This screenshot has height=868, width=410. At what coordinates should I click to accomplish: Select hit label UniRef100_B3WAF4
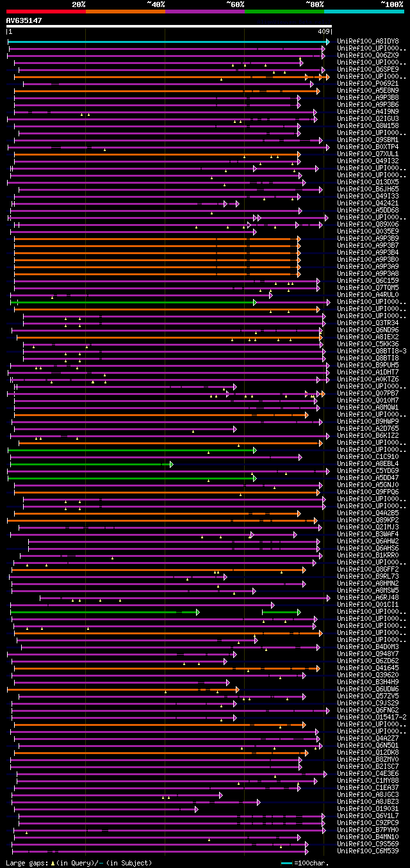369,534
